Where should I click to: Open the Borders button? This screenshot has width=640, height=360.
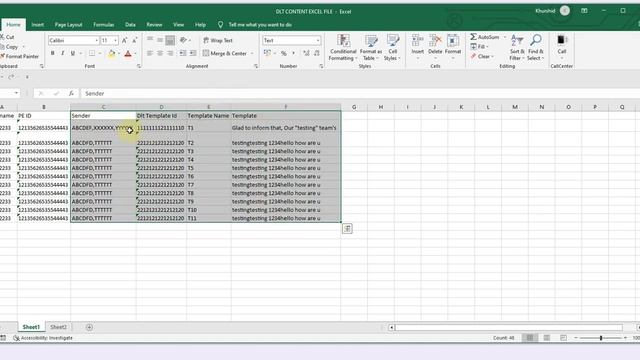[92, 53]
